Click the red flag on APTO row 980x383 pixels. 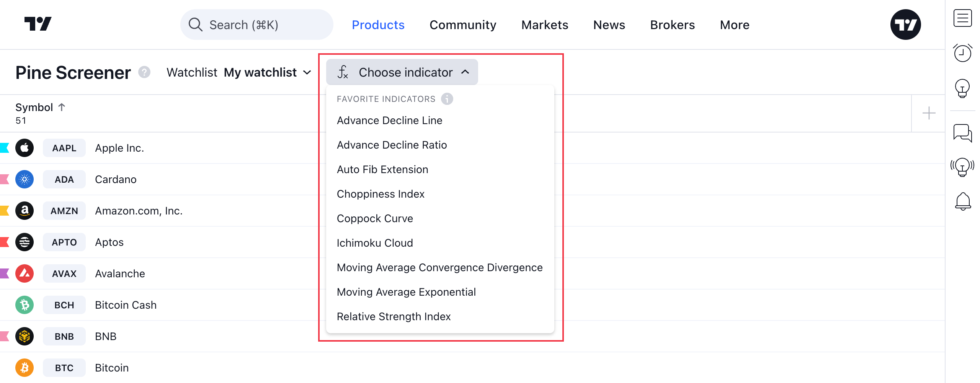point(4,242)
